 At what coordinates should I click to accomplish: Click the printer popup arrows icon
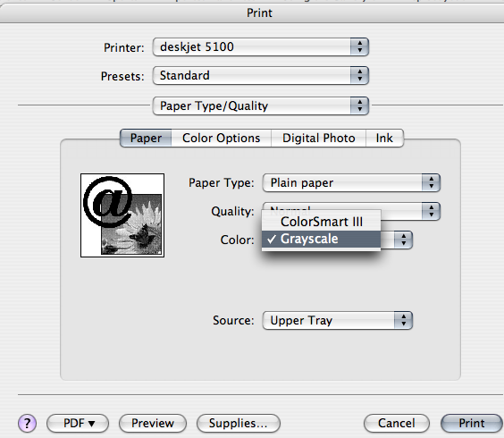(x=359, y=47)
